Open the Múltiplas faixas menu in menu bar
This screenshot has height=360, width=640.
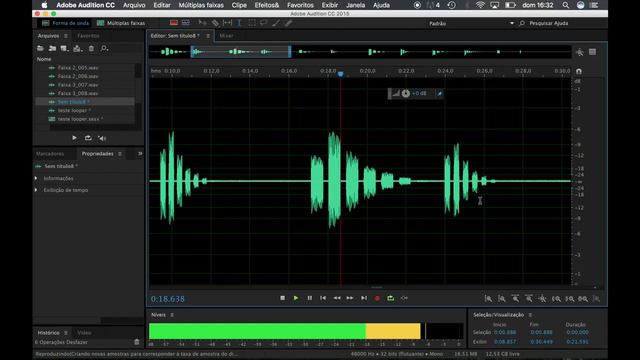click(201, 5)
